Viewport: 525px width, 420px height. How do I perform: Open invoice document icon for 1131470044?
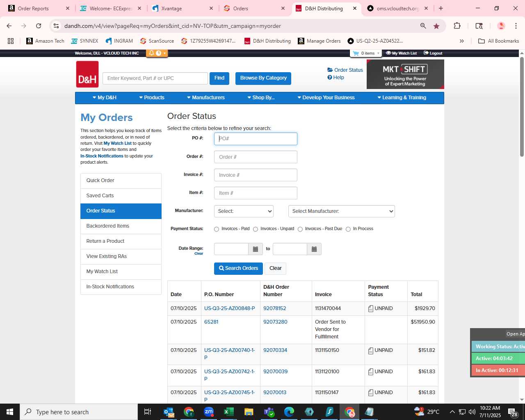tap(371, 308)
